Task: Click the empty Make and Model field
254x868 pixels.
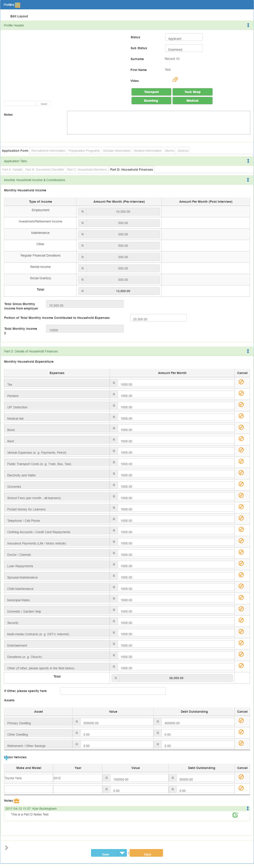Action: click(29, 789)
